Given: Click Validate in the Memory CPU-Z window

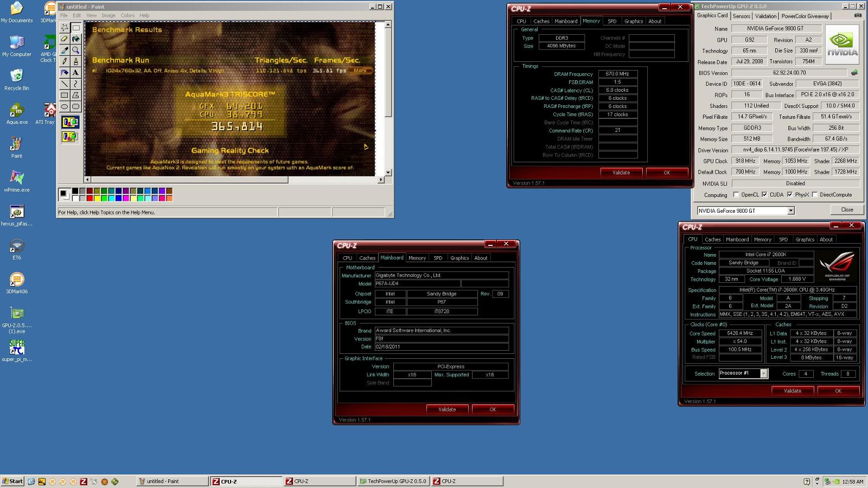Looking at the screenshot, I should pos(621,173).
